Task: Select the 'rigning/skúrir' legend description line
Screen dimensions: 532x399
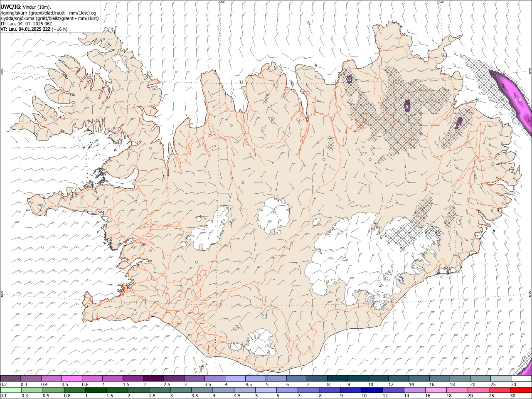Action: point(48,13)
